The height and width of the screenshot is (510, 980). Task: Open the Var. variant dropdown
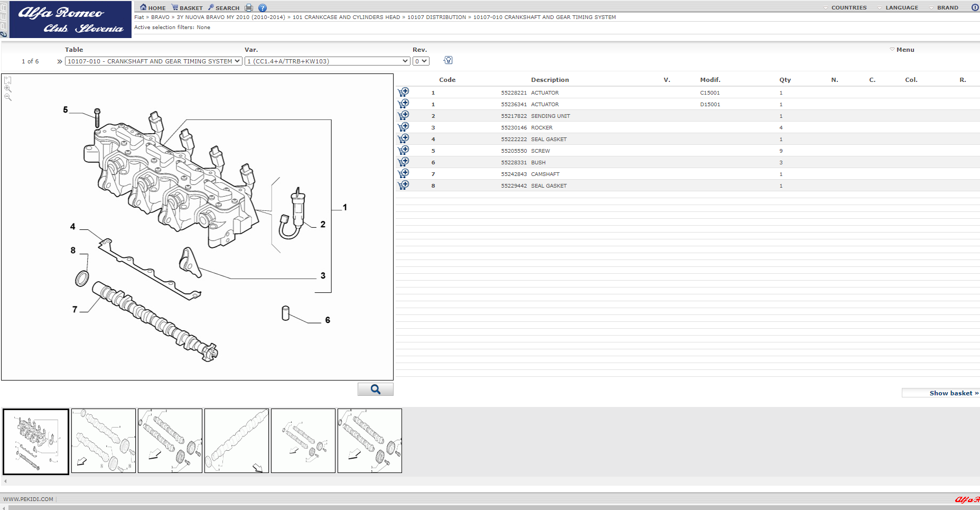pyautogui.click(x=328, y=61)
